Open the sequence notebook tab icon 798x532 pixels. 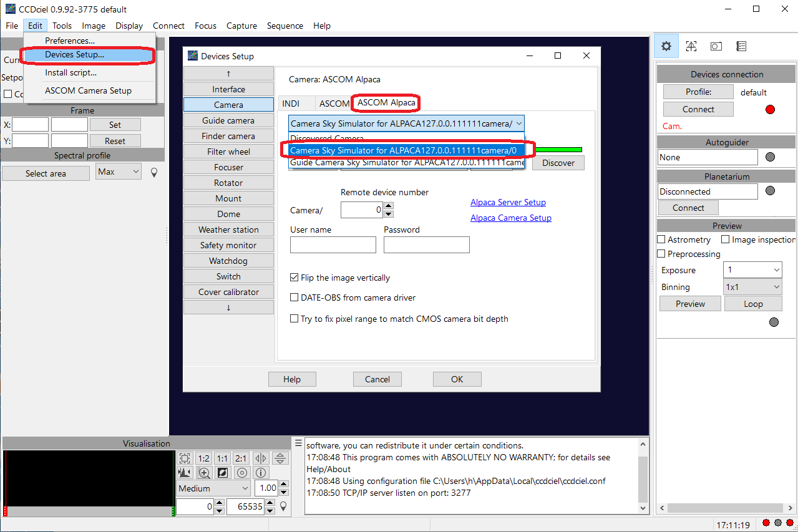(x=741, y=46)
